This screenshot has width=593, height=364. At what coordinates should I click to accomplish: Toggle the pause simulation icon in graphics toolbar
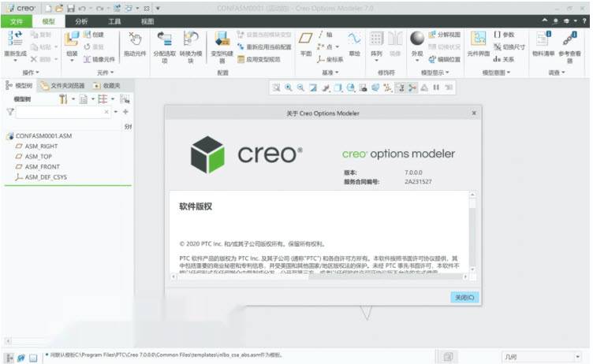tap(436, 87)
